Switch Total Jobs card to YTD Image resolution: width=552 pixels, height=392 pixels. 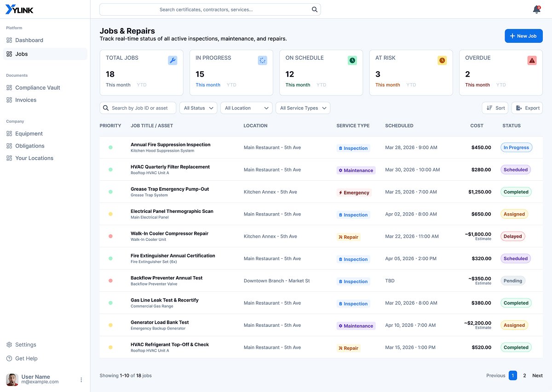(141, 85)
